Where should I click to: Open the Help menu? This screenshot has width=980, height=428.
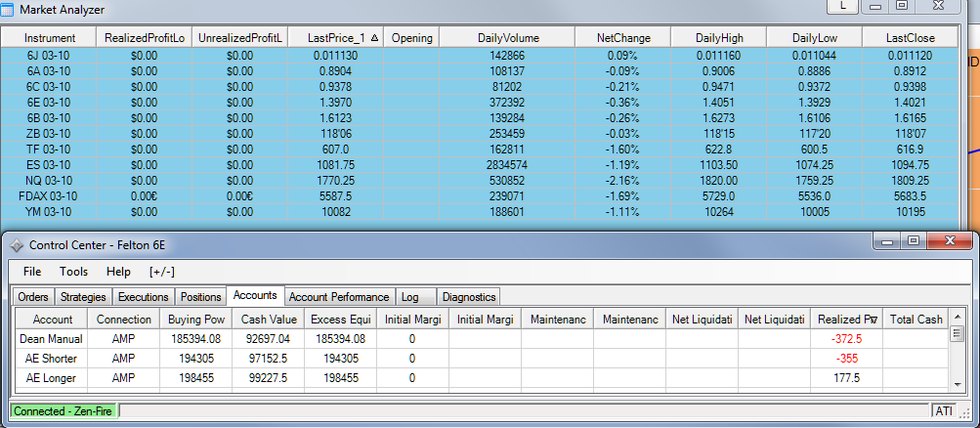point(118,272)
